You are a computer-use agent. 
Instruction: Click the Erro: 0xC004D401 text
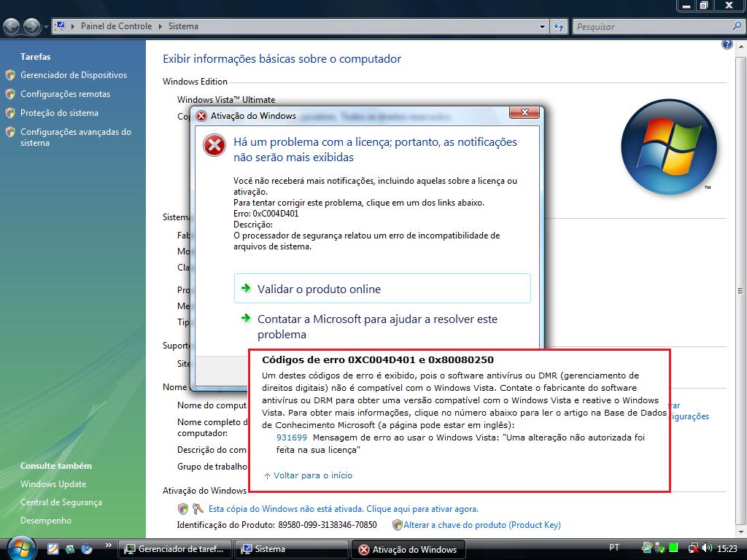[266, 214]
